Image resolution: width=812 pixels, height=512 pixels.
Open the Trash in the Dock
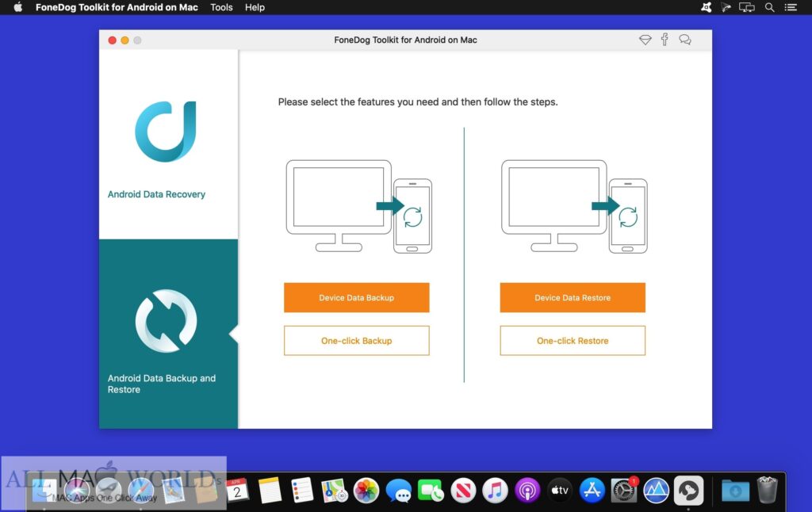click(767, 490)
